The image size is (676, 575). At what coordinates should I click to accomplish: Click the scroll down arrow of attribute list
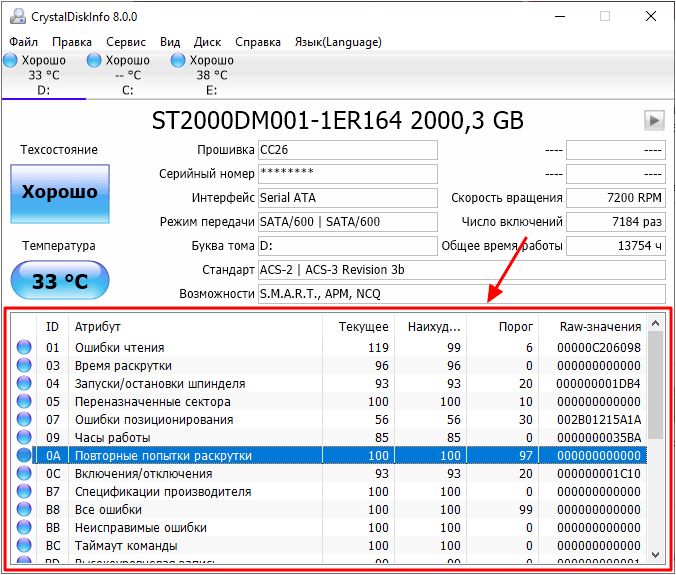coord(655,554)
